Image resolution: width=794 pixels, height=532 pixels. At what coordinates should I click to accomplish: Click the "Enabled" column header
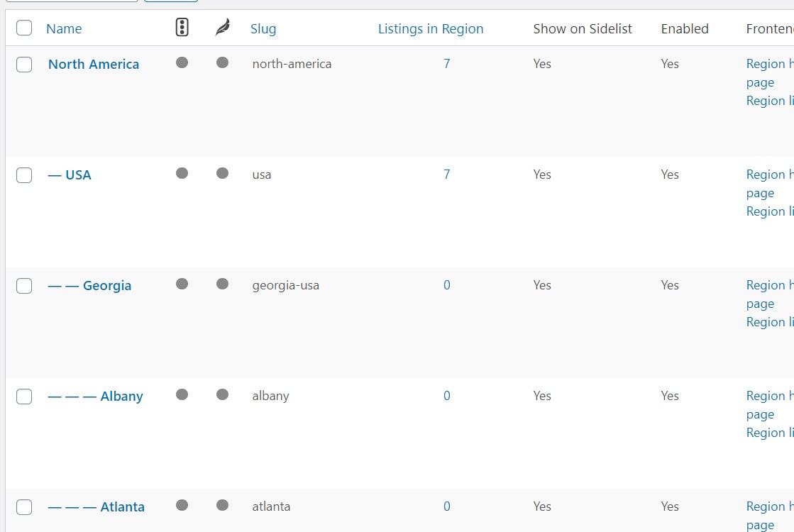pyautogui.click(x=685, y=29)
